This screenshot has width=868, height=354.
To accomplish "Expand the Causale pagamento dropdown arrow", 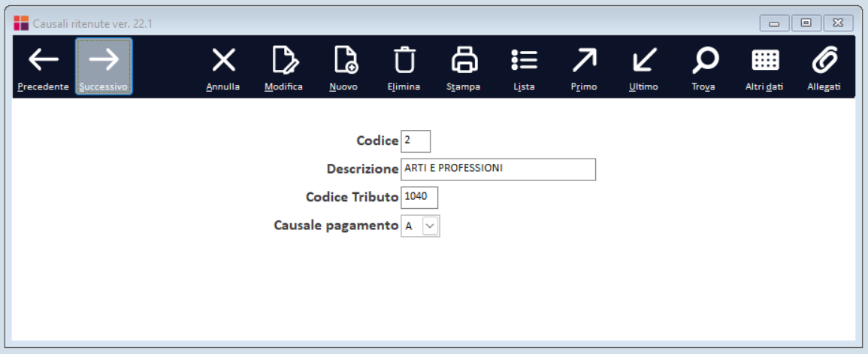I will pyautogui.click(x=430, y=226).
